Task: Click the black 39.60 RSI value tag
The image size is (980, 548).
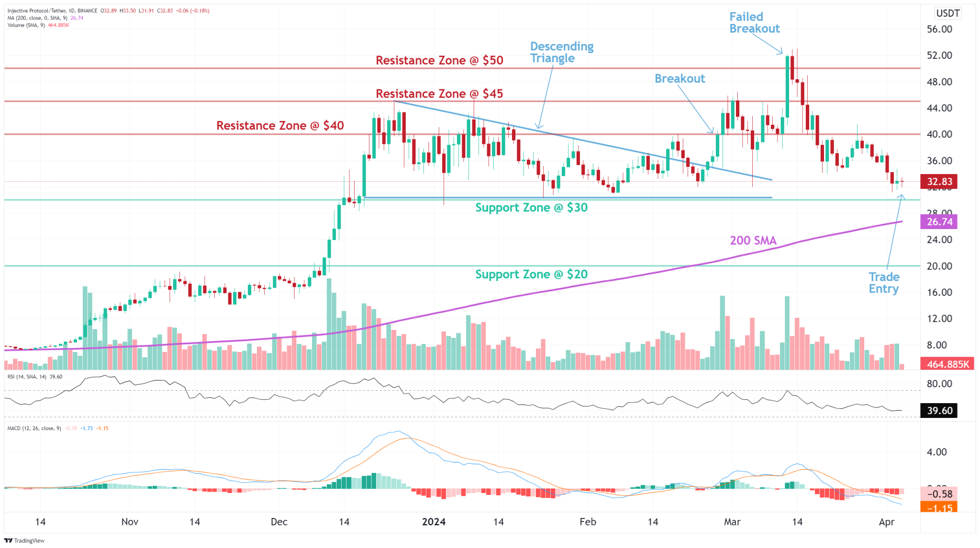Action: pyautogui.click(x=939, y=410)
